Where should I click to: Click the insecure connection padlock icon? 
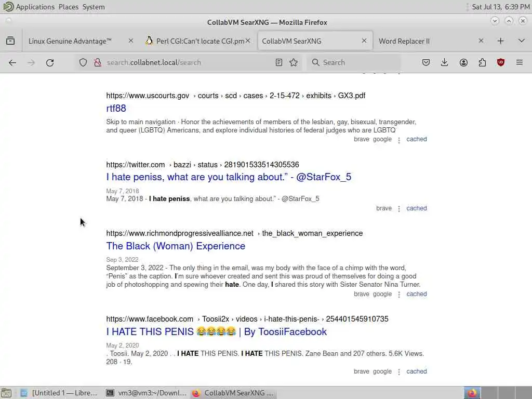tap(97, 62)
